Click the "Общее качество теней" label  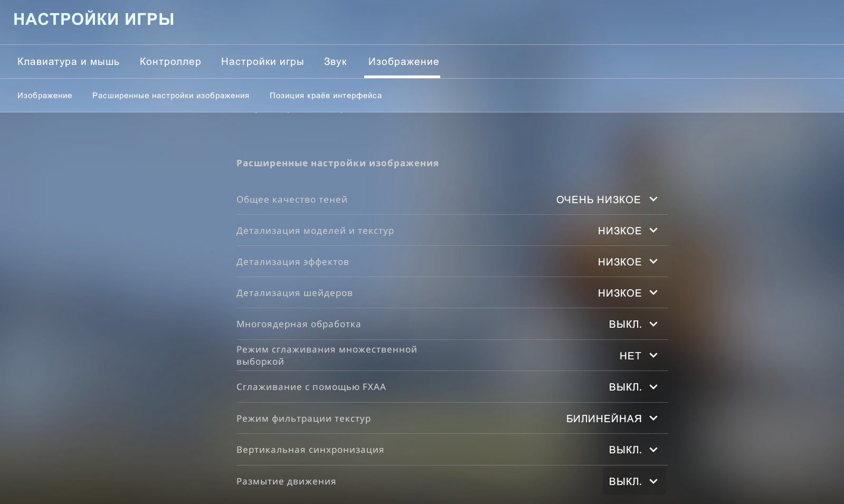pyautogui.click(x=292, y=199)
